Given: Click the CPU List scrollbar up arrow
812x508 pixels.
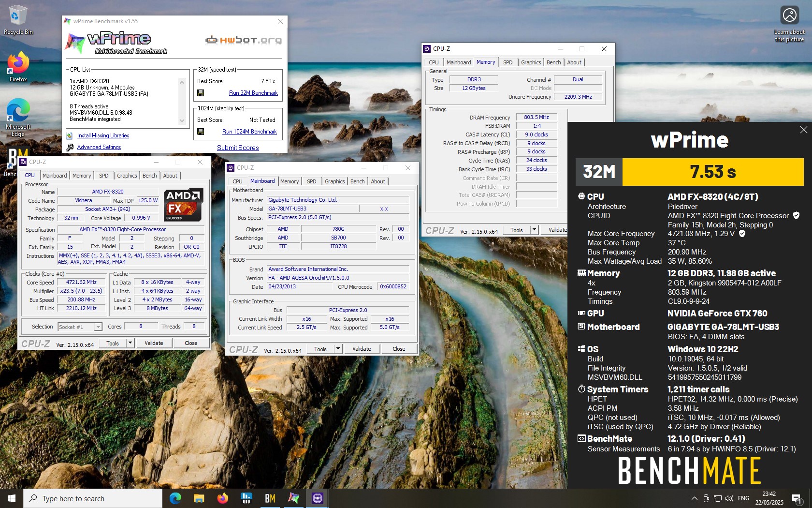Looking at the screenshot, I should point(182,82).
